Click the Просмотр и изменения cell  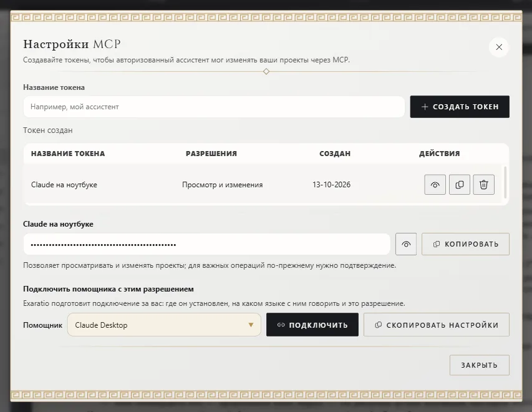(x=222, y=185)
